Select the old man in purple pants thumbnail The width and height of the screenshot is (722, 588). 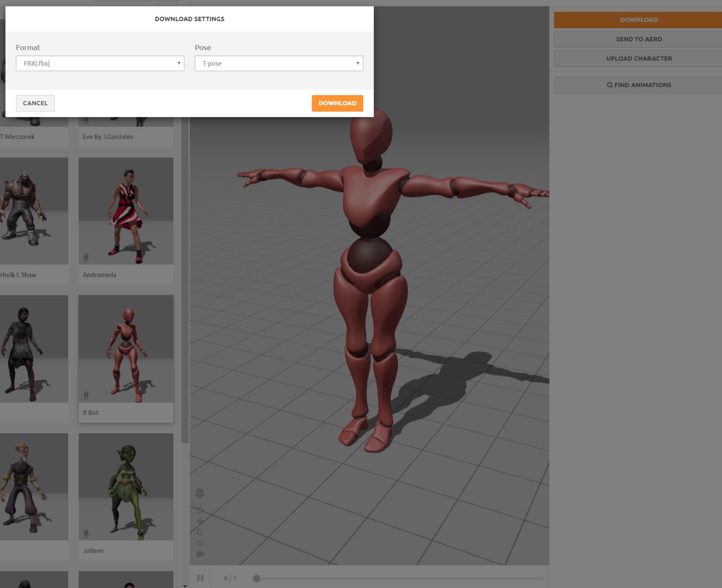click(34, 487)
